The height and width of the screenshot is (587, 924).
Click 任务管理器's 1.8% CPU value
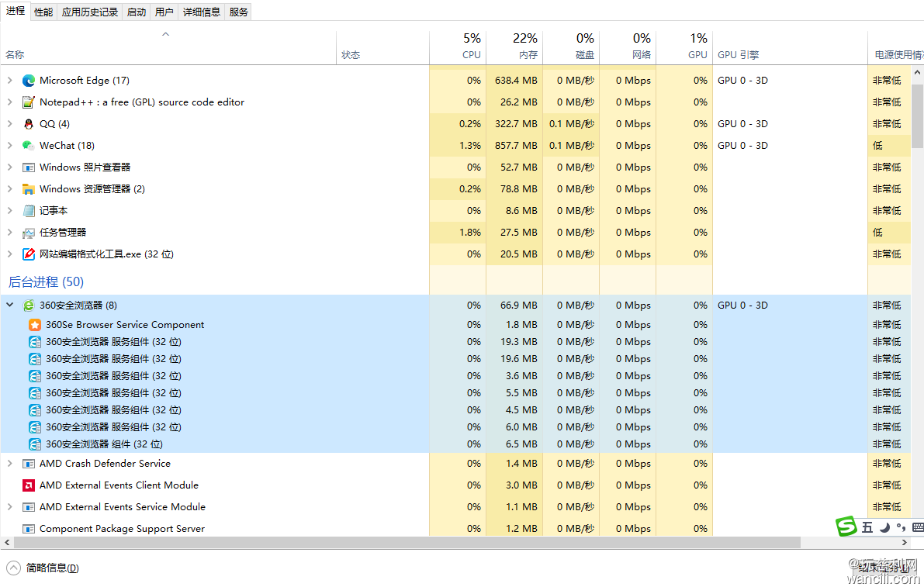[x=470, y=233]
